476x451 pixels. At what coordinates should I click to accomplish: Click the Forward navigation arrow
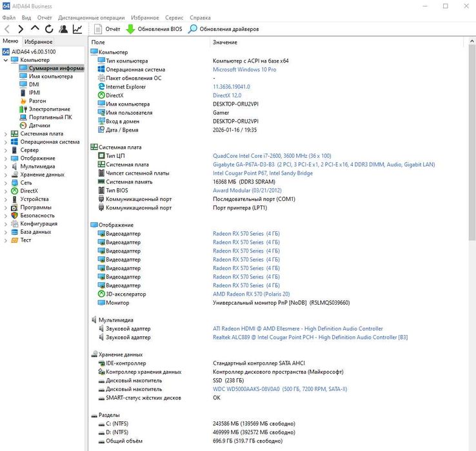click(x=21, y=29)
